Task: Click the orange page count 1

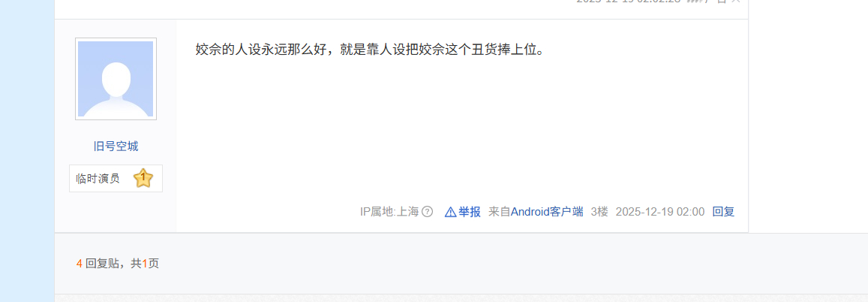Action: (x=145, y=264)
